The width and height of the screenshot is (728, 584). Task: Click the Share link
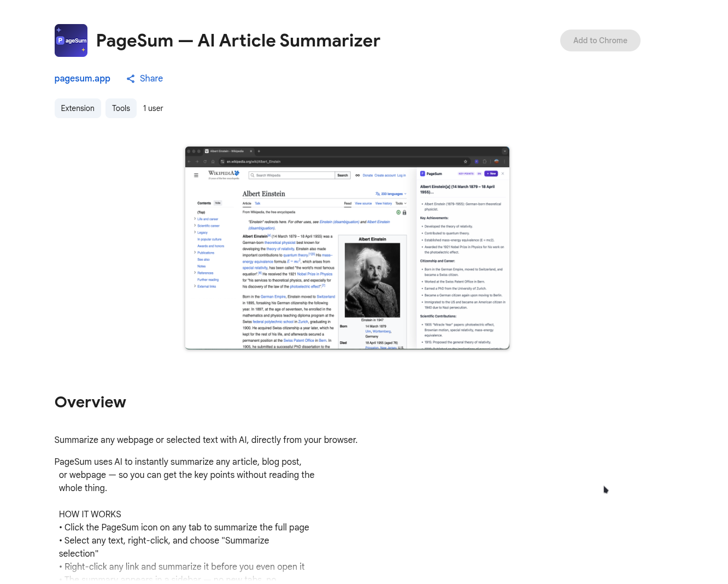(145, 79)
